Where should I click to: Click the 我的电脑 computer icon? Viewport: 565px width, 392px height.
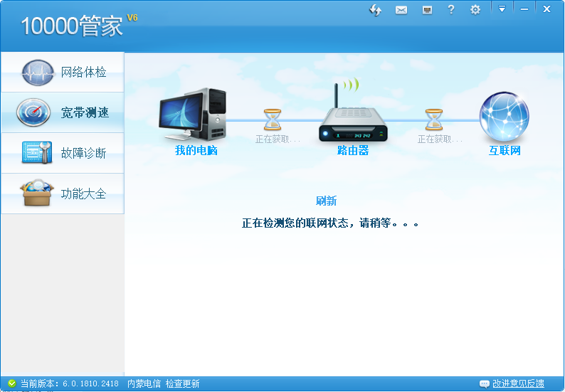193,114
